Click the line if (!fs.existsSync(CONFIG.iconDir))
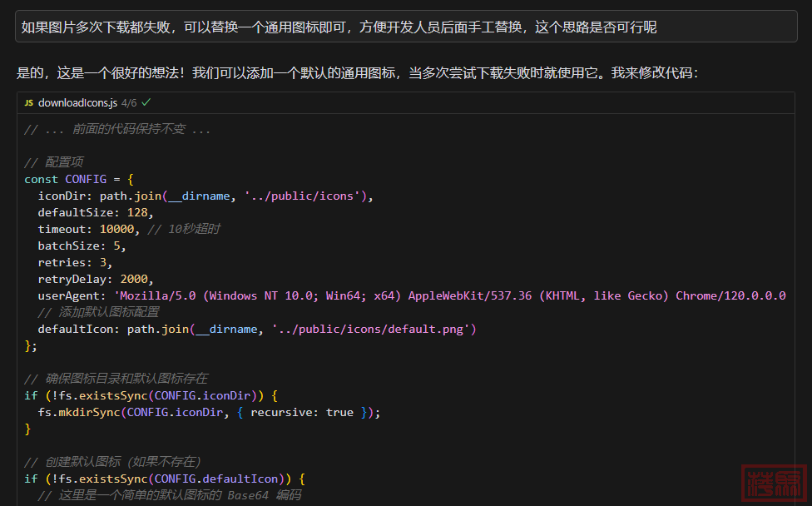Image resolution: width=812 pixels, height=506 pixels. [x=151, y=395]
